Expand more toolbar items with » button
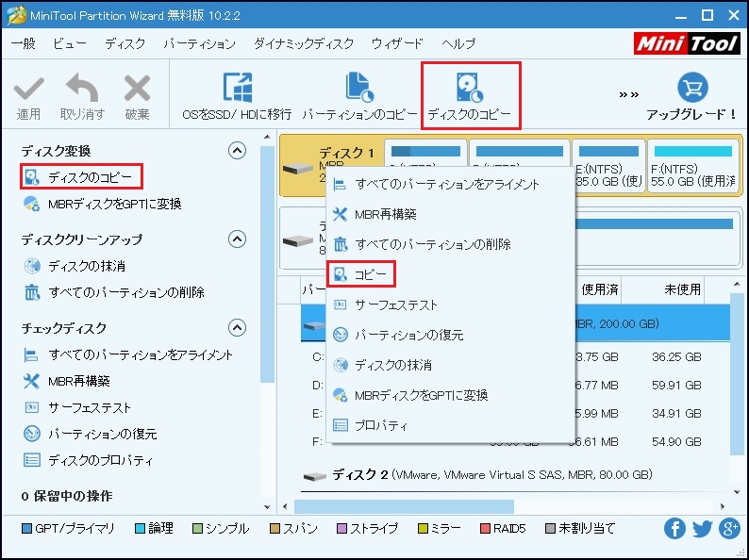 [628, 94]
